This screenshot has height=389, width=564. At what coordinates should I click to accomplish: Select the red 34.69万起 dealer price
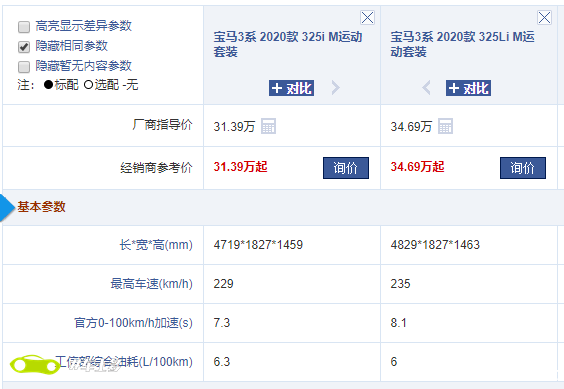[417, 167]
